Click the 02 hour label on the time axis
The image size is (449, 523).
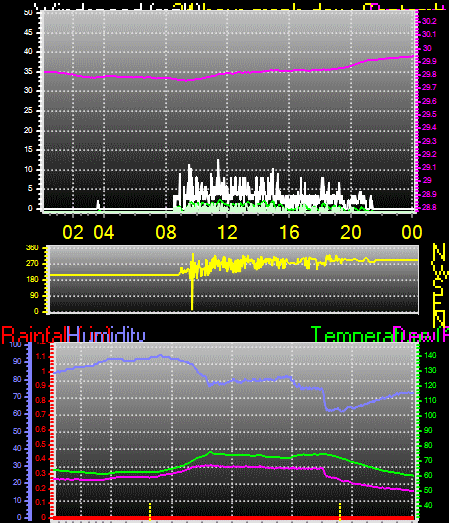click(73, 232)
